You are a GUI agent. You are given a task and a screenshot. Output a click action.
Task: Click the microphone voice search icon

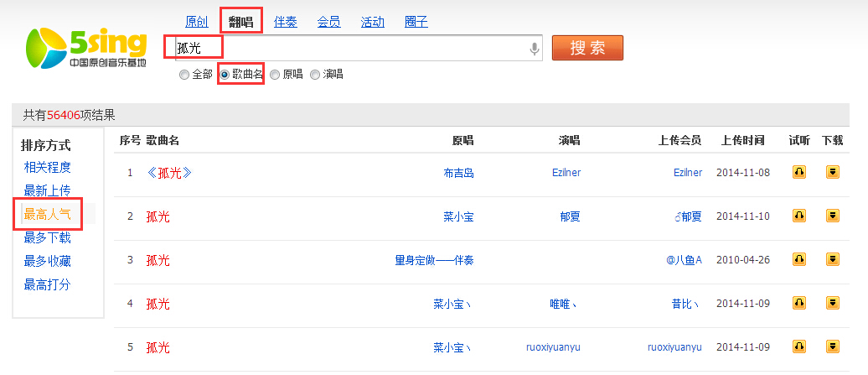pyautogui.click(x=535, y=49)
